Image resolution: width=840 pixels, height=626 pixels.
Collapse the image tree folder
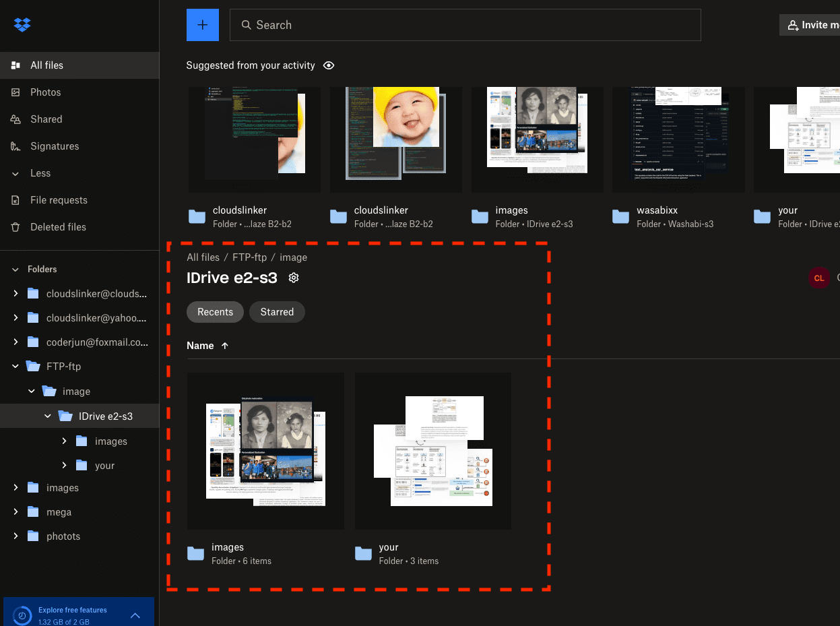pos(32,392)
